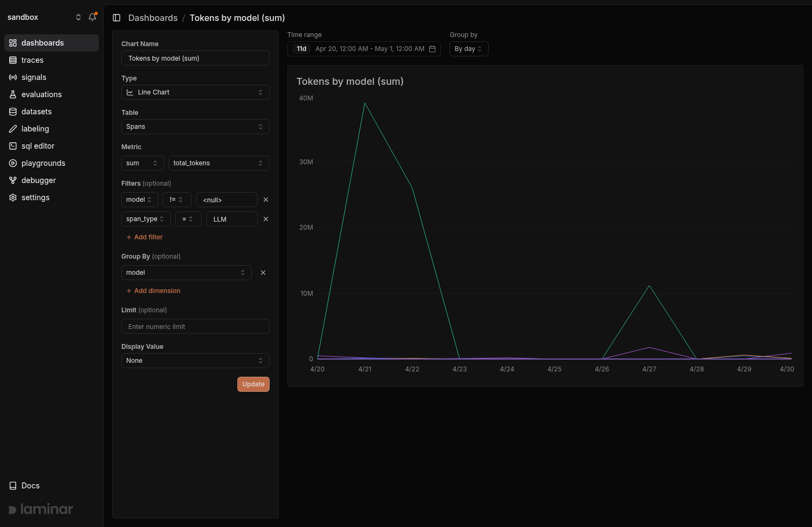Open the != operator dropdown
812x527 pixels.
point(177,200)
